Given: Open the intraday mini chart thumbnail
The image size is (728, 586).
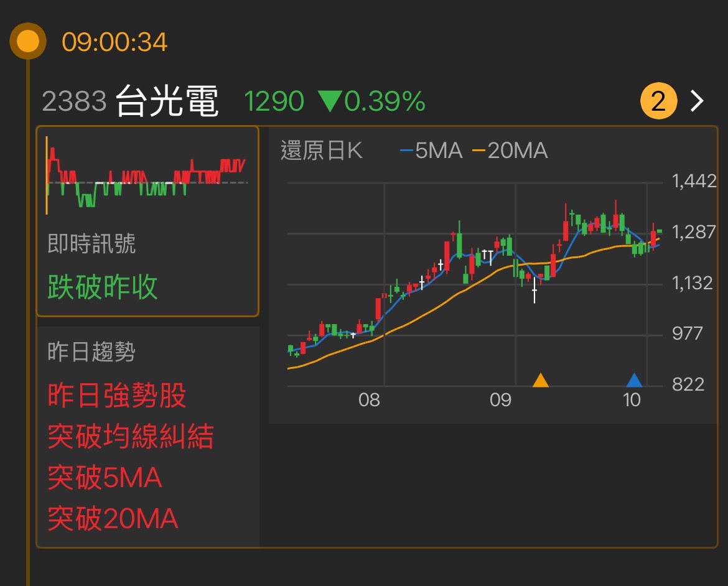Looking at the screenshot, I should 147,175.
